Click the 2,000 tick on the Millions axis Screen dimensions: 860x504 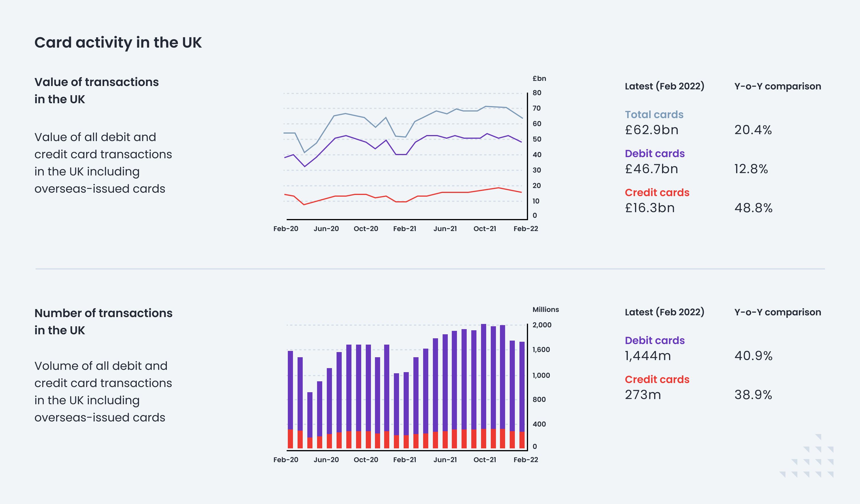pyautogui.click(x=542, y=325)
